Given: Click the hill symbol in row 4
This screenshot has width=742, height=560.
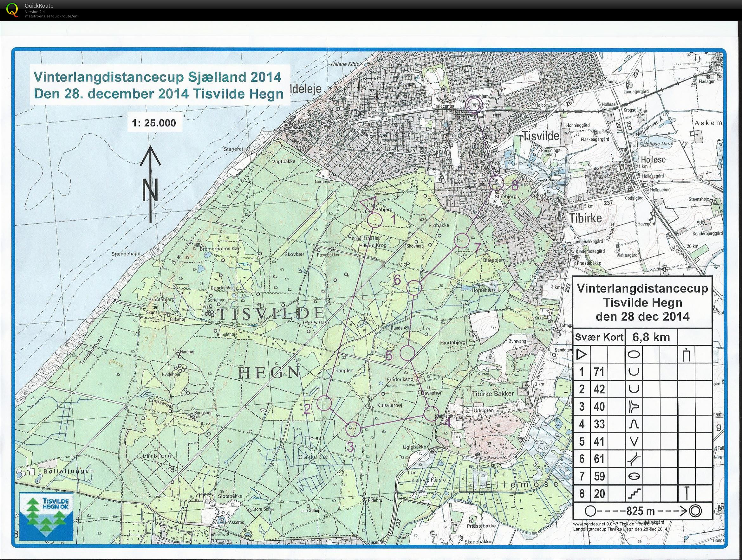Looking at the screenshot, I should click(633, 425).
